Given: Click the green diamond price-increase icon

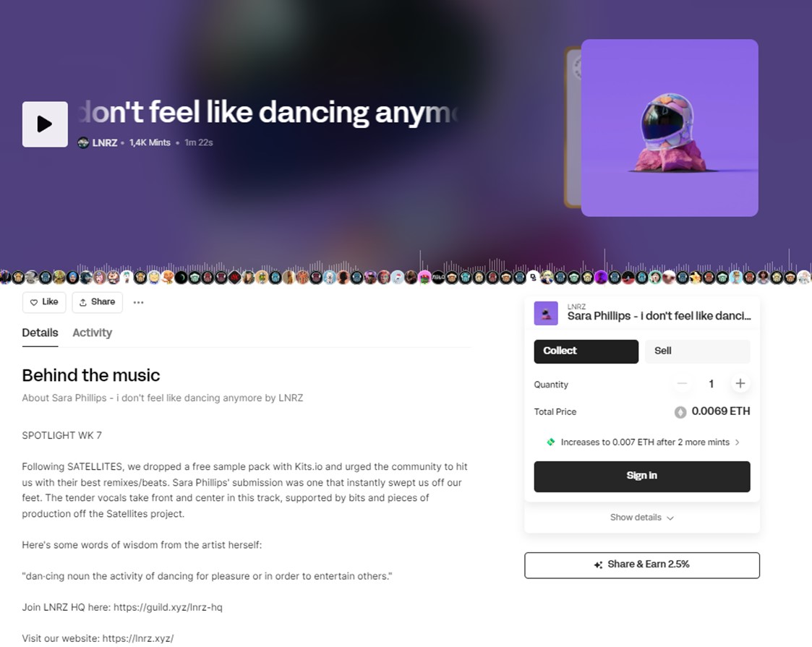Looking at the screenshot, I should click(551, 442).
